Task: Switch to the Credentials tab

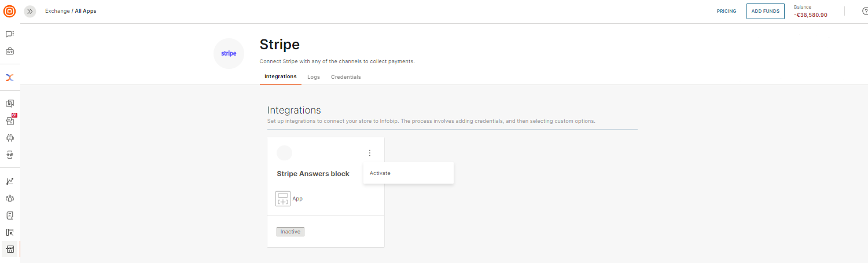Action: [345, 77]
